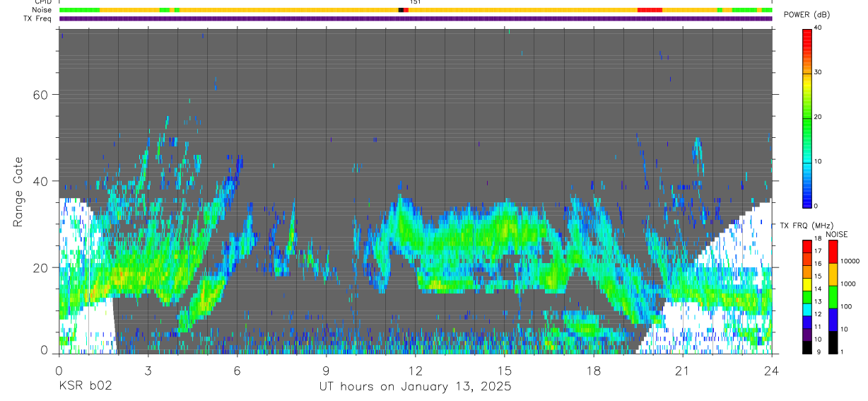
Task: Click the 30 label on the POWER scale
Action: tap(819, 72)
